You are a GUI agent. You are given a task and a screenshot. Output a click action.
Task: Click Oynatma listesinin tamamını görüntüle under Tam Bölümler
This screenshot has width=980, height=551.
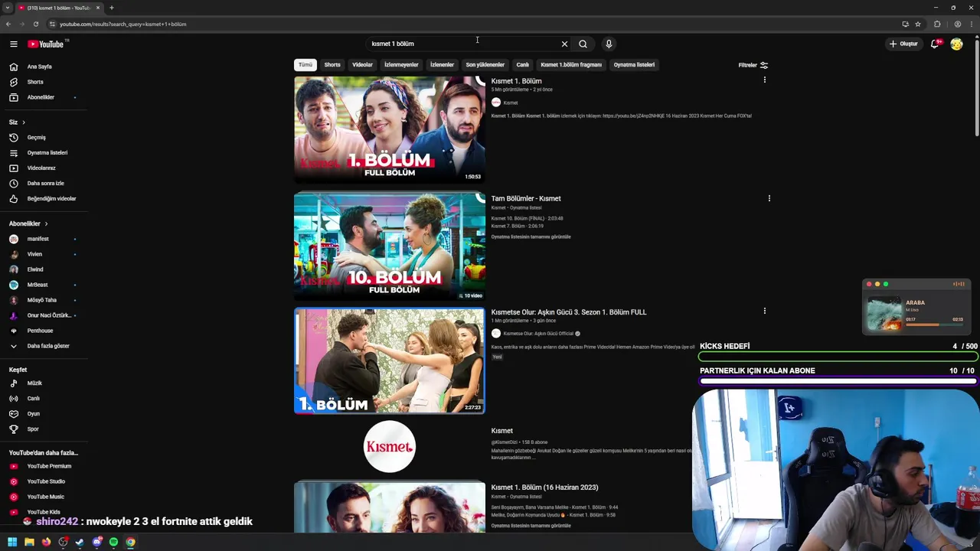click(531, 237)
